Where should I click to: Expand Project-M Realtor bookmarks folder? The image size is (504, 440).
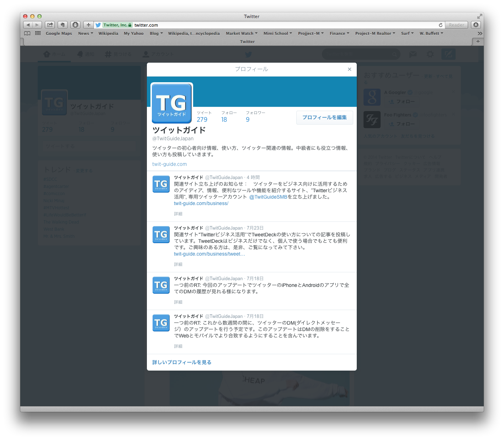[x=375, y=33]
